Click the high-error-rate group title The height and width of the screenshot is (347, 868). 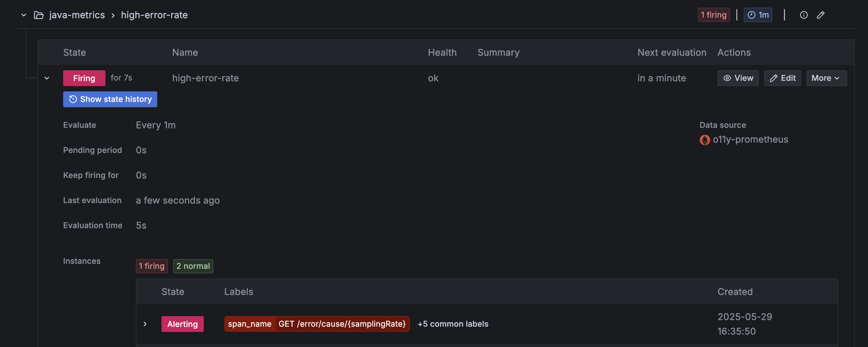pos(154,15)
